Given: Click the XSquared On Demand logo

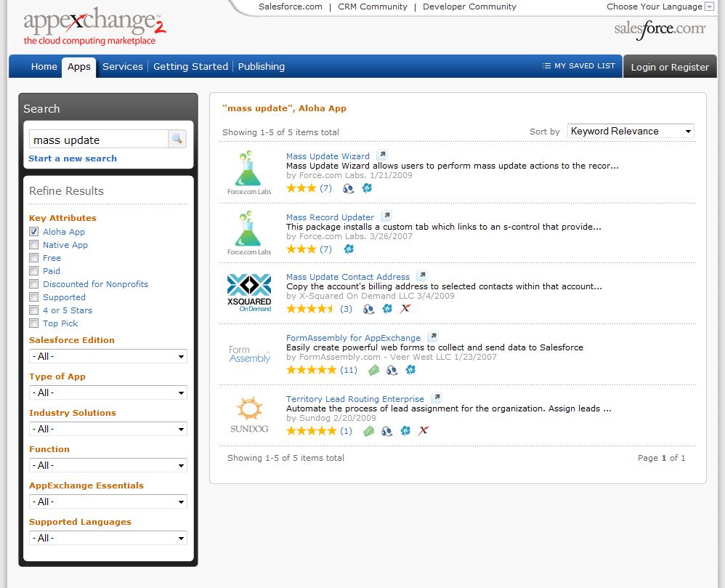Looking at the screenshot, I should 249,292.
